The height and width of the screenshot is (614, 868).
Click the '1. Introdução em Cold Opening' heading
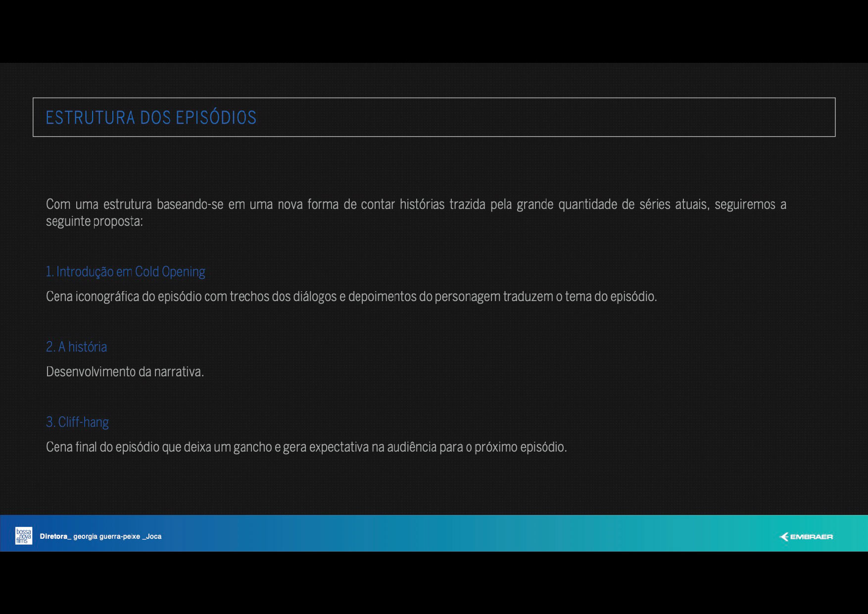coord(125,272)
